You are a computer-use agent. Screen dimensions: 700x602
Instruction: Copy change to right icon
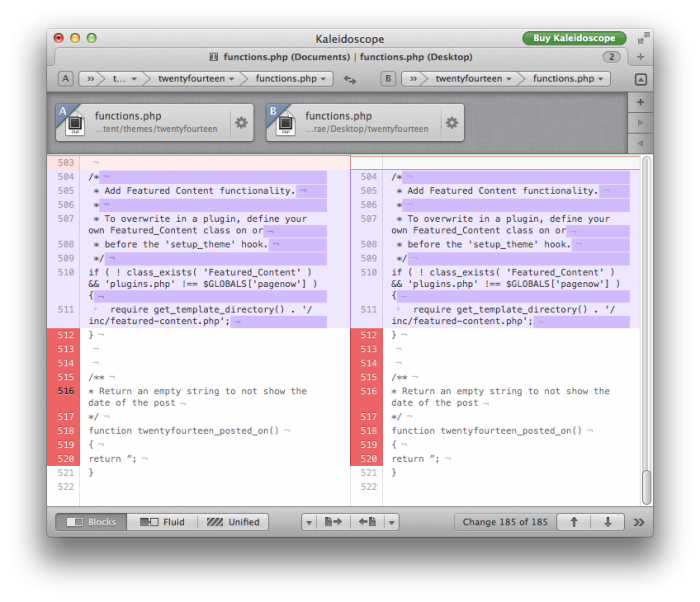tap(333, 522)
